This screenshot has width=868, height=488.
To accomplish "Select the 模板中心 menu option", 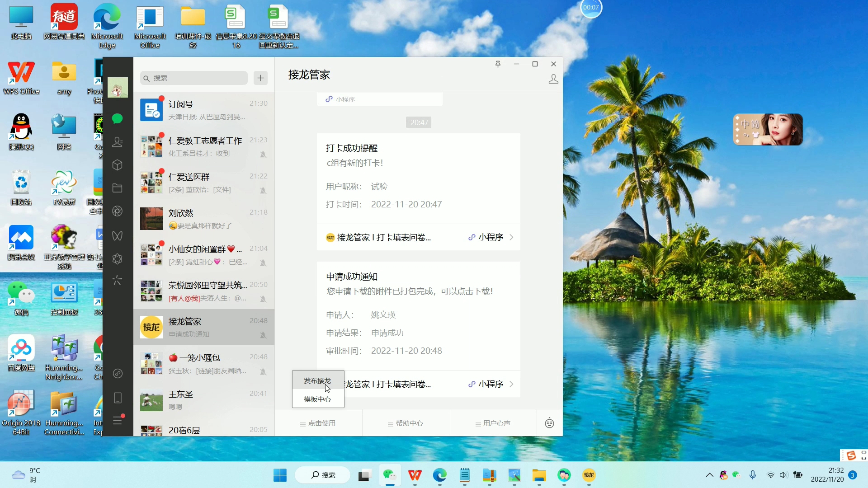I will pos(317,399).
